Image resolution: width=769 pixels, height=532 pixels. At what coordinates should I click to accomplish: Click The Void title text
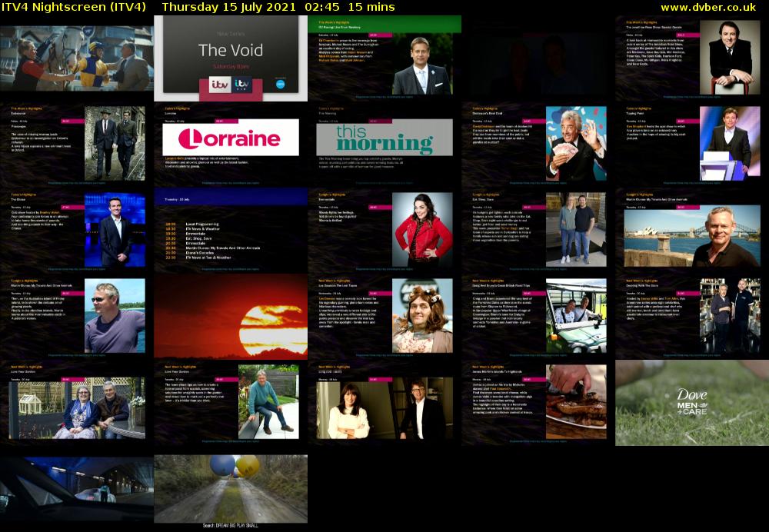231,50
